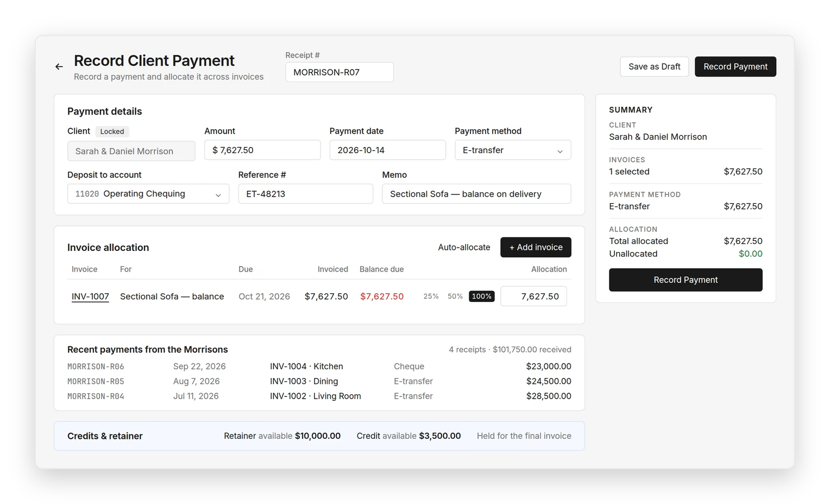
Task: Click receipt MORRISON-R06 row
Action: pyautogui.click(x=319, y=367)
